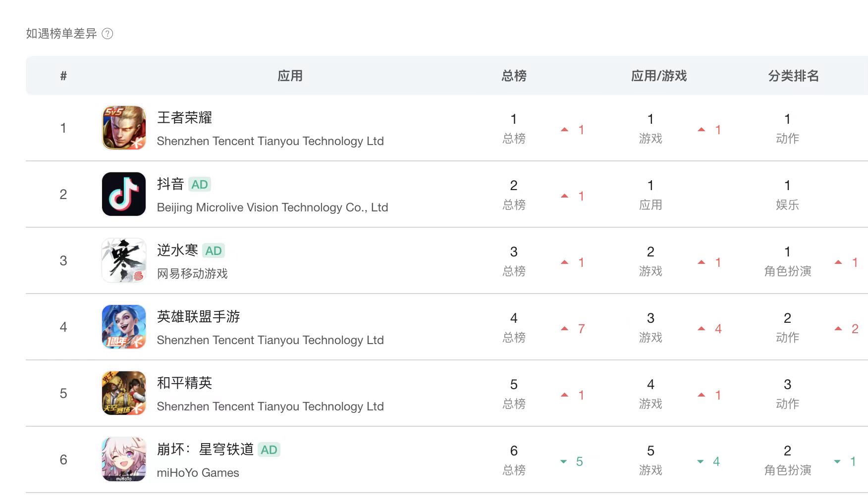Click publisher under 王者荣耀: Shenzhen Tencent Tianyou
This screenshot has width=868, height=501.
(x=270, y=141)
